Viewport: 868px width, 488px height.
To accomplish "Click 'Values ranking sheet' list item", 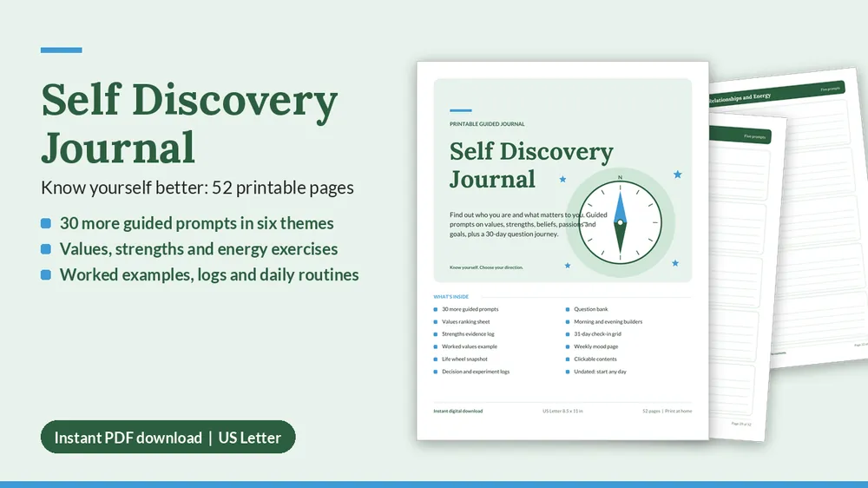I will [x=465, y=322].
